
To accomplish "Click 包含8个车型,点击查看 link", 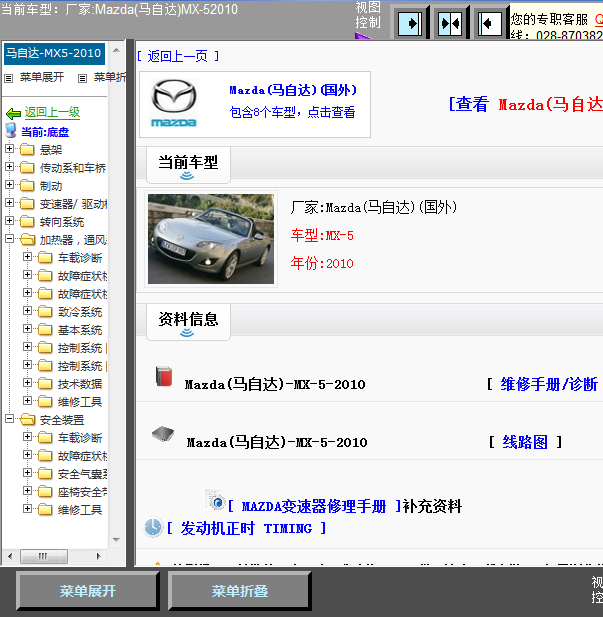I will click(x=292, y=113).
